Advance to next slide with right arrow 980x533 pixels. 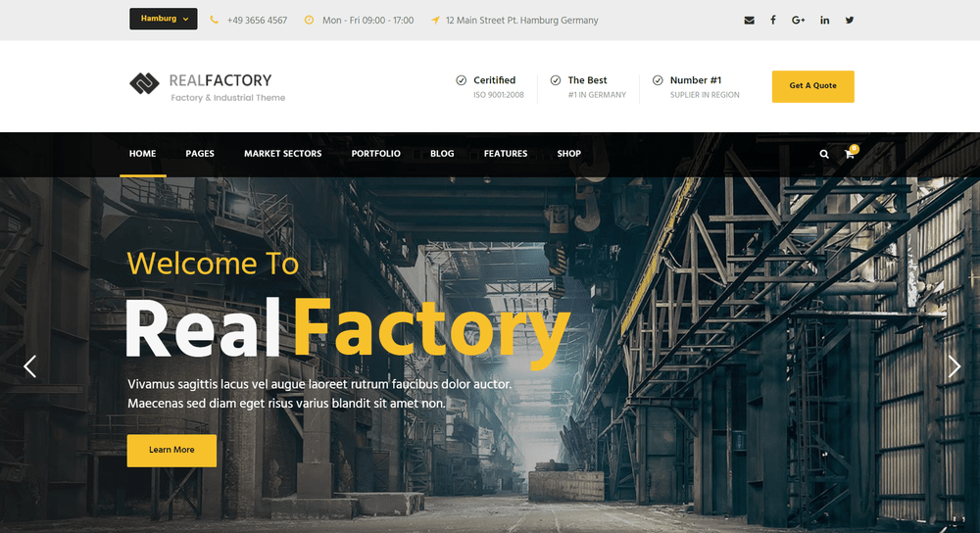pyautogui.click(x=954, y=366)
